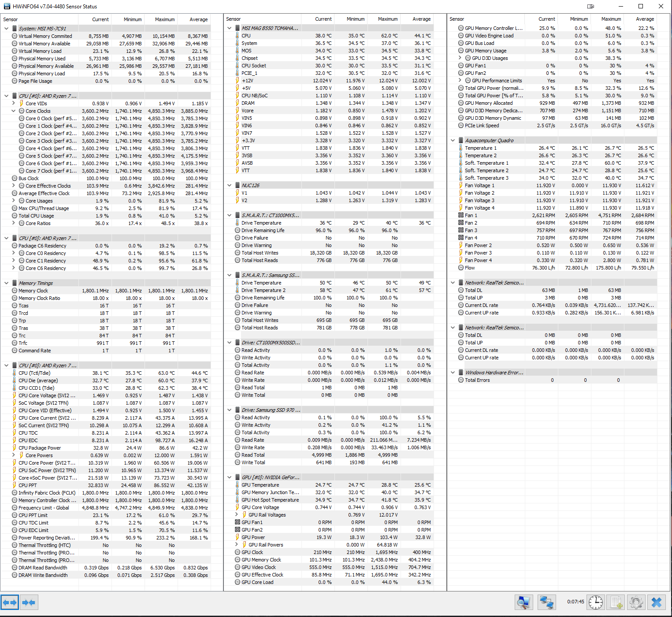The width and height of the screenshot is (672, 617).
Task: Click the shrink columns inward arrows button
Action: pos(29,602)
